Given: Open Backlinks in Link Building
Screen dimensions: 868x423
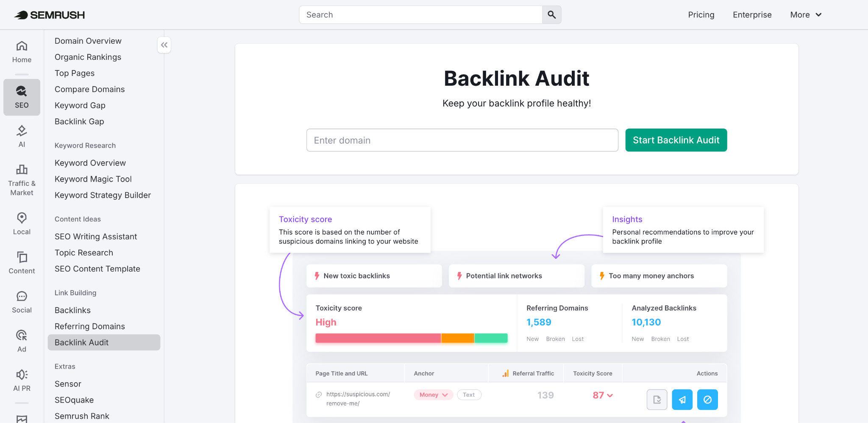Looking at the screenshot, I should tap(72, 310).
